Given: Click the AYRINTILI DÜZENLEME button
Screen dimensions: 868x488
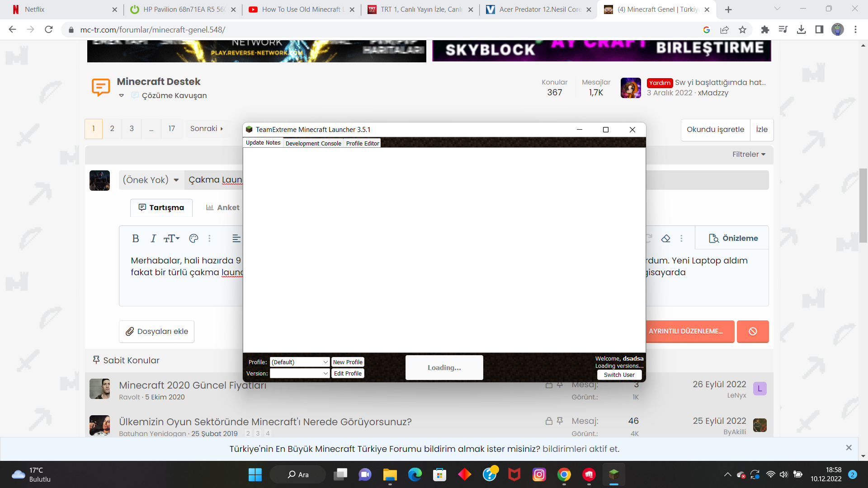Looking at the screenshot, I should (688, 331).
